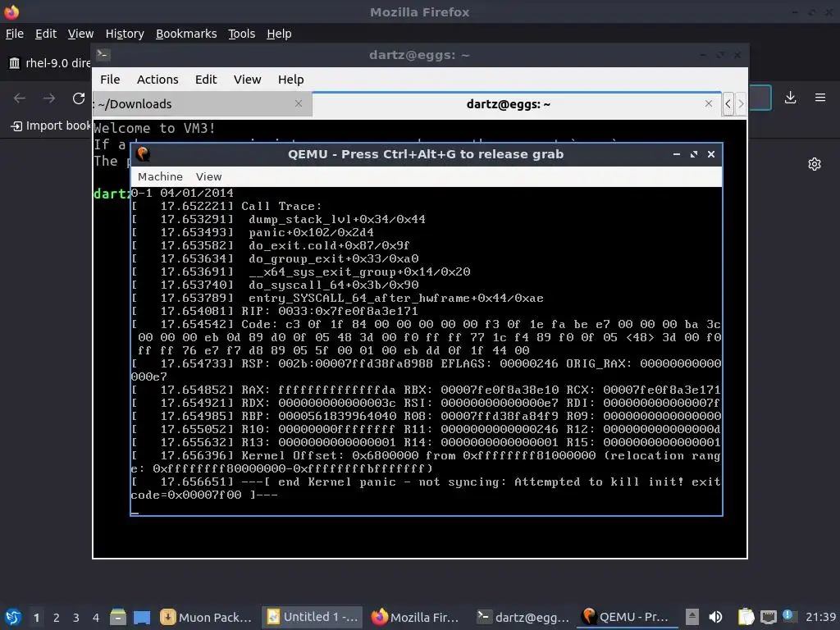Image resolution: width=840 pixels, height=630 pixels.
Task: Click 'do_group_exit+0x33/0xa0' trace line
Action: (x=333, y=258)
